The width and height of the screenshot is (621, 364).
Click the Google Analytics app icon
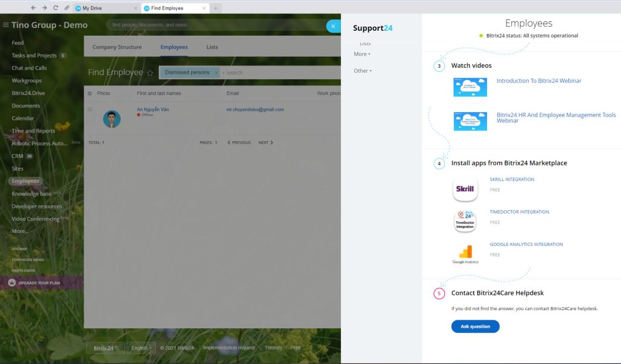465,254
